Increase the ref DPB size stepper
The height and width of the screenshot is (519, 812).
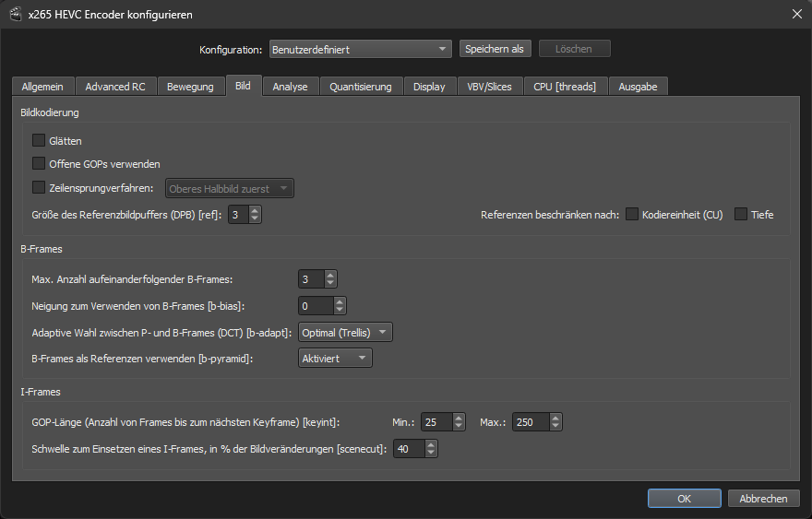[255, 210]
